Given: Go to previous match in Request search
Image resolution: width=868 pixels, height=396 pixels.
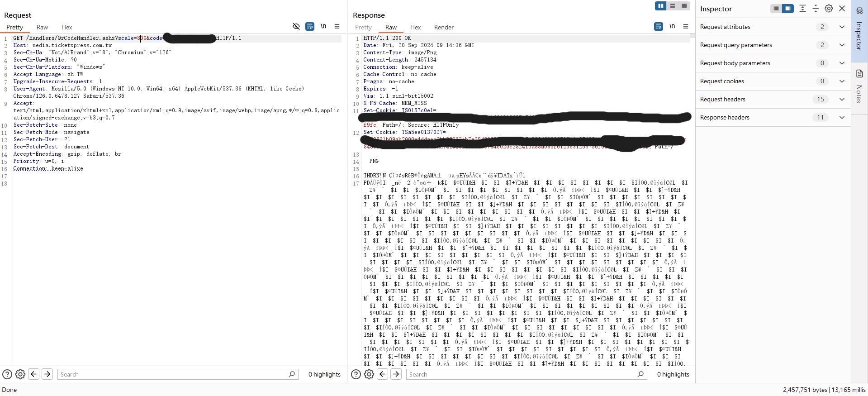Looking at the screenshot, I should coord(33,374).
